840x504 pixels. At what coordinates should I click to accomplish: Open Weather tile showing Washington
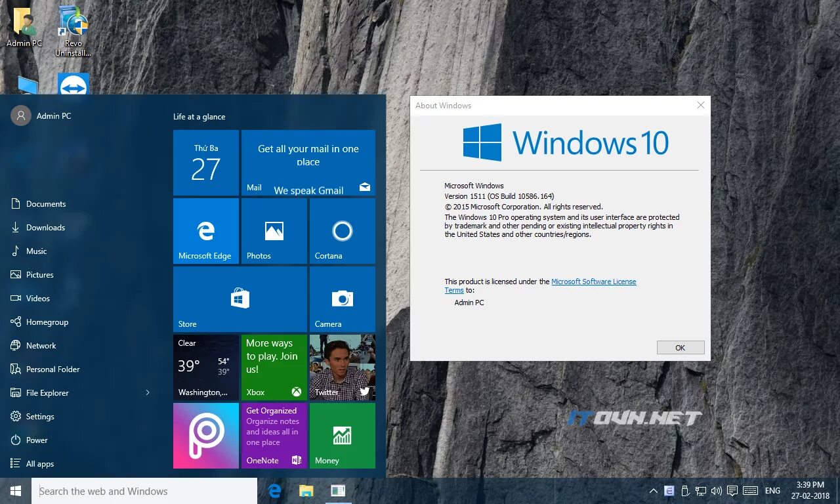[x=206, y=367]
